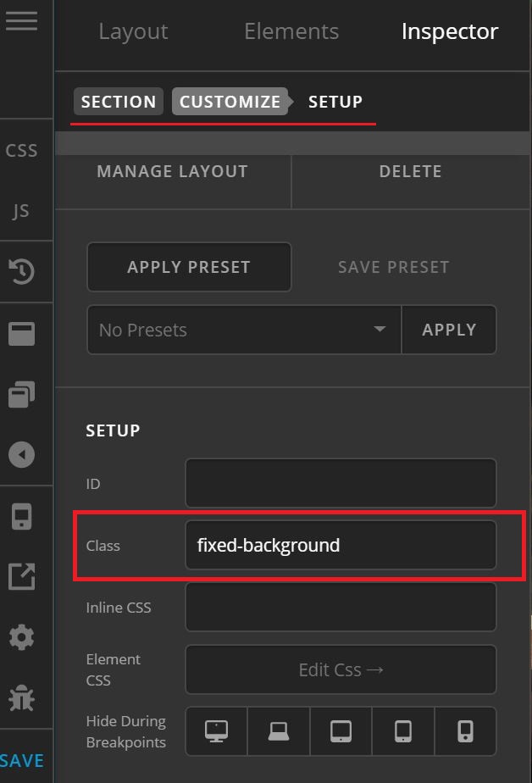Toggle hide on mobile phone breakpoint
This screenshot has height=783, width=532.
pos(465,730)
